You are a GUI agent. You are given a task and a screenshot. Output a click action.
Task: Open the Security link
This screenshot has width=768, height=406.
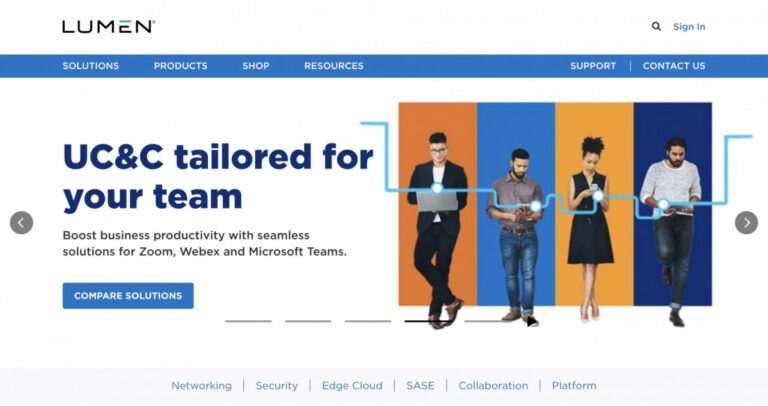pyautogui.click(x=277, y=386)
